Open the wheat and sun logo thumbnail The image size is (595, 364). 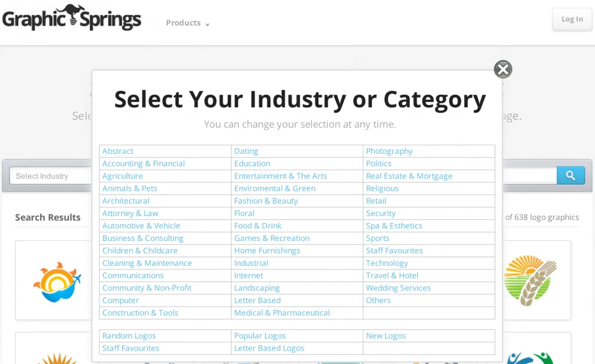coord(530,280)
